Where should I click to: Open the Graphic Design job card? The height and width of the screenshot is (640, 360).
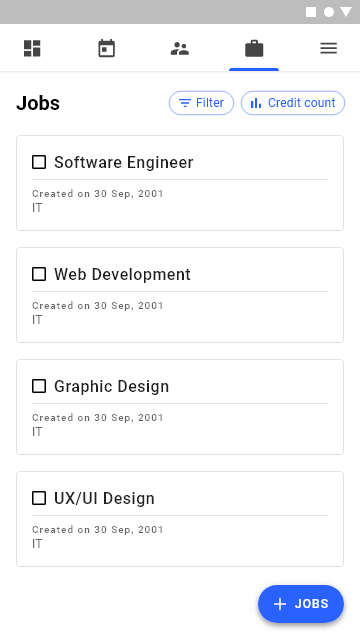[180, 407]
